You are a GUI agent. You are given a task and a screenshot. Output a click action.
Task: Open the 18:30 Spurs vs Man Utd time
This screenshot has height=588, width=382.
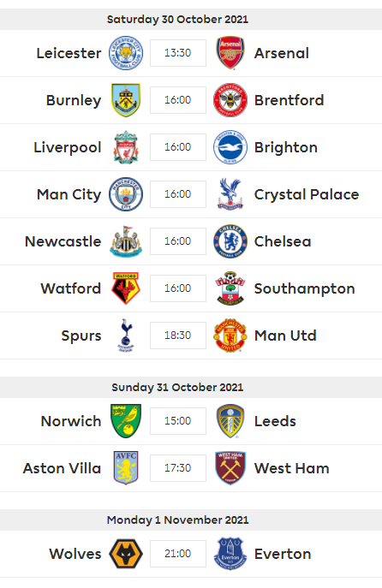point(178,336)
